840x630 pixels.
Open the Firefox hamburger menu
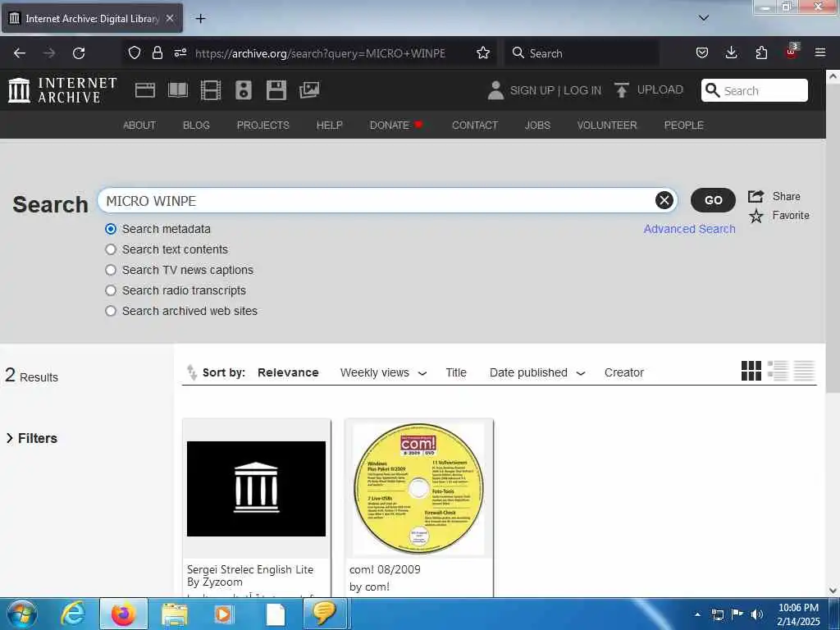pos(820,52)
